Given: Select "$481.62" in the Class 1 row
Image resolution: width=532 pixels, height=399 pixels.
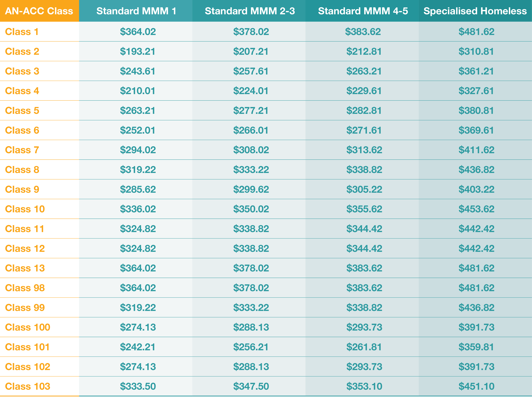Looking at the screenshot, I should pyautogui.click(x=476, y=32).
